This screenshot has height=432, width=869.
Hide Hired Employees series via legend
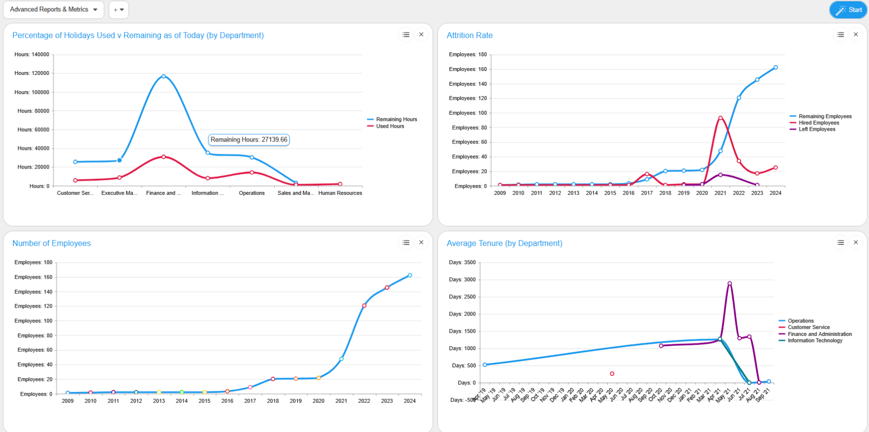coord(819,123)
